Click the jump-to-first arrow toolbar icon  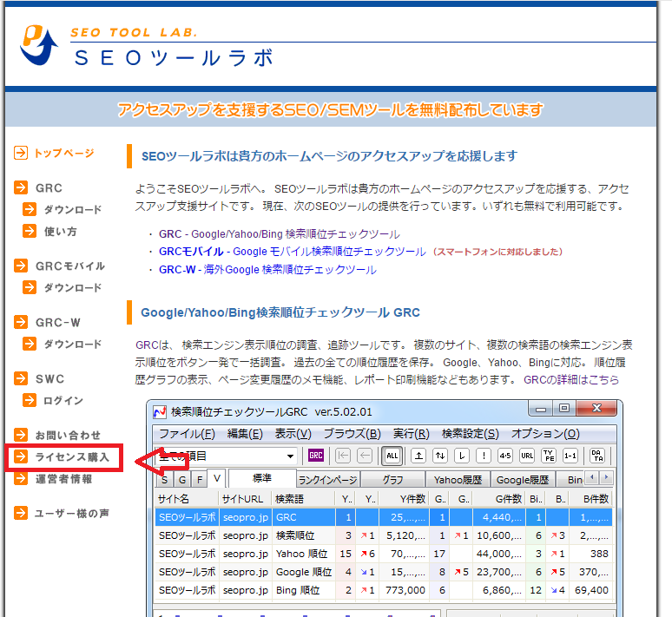pyautogui.click(x=342, y=456)
